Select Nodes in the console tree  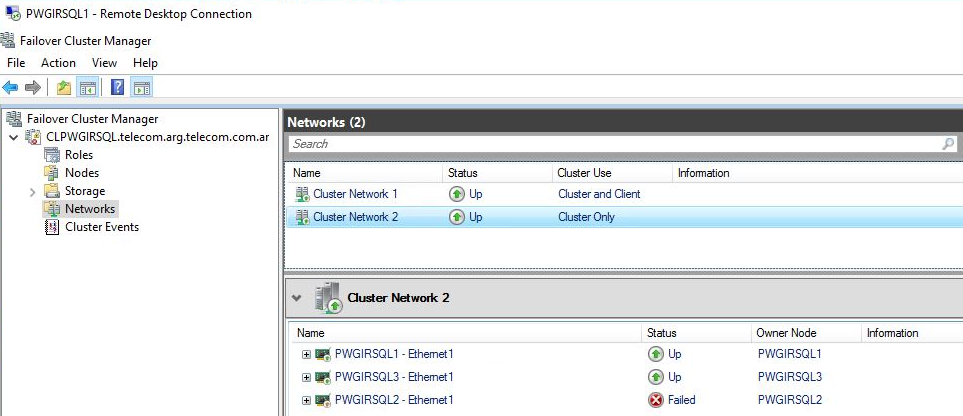[x=82, y=173]
